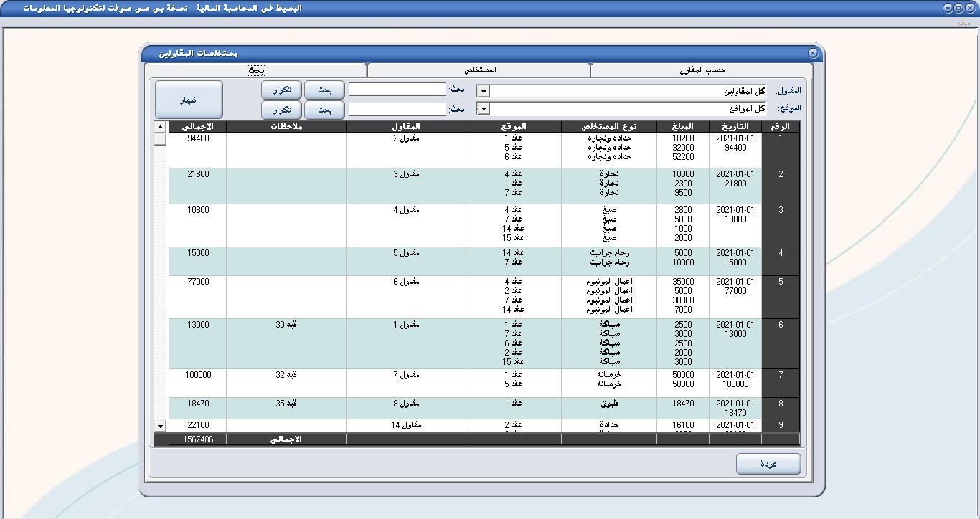Click بحث button in the الموقع row

pyautogui.click(x=324, y=110)
